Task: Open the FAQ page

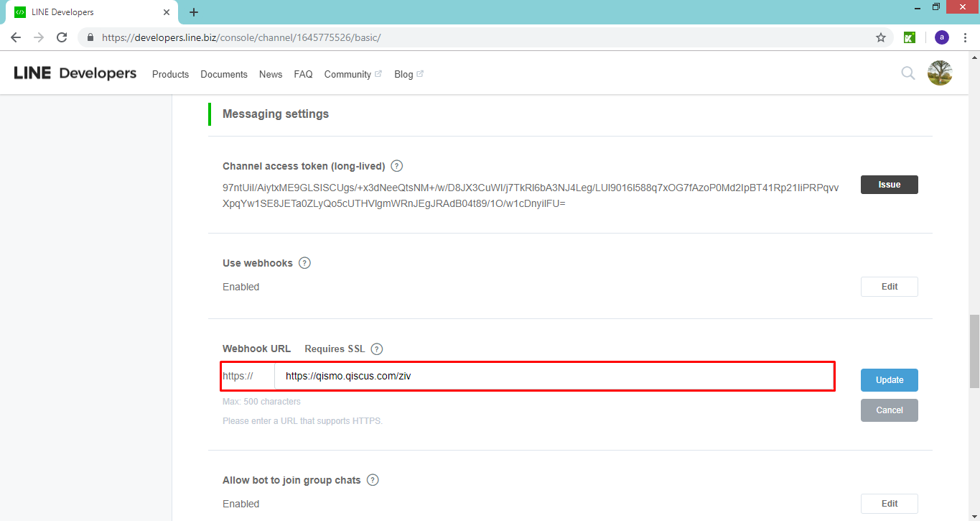Action: click(303, 74)
